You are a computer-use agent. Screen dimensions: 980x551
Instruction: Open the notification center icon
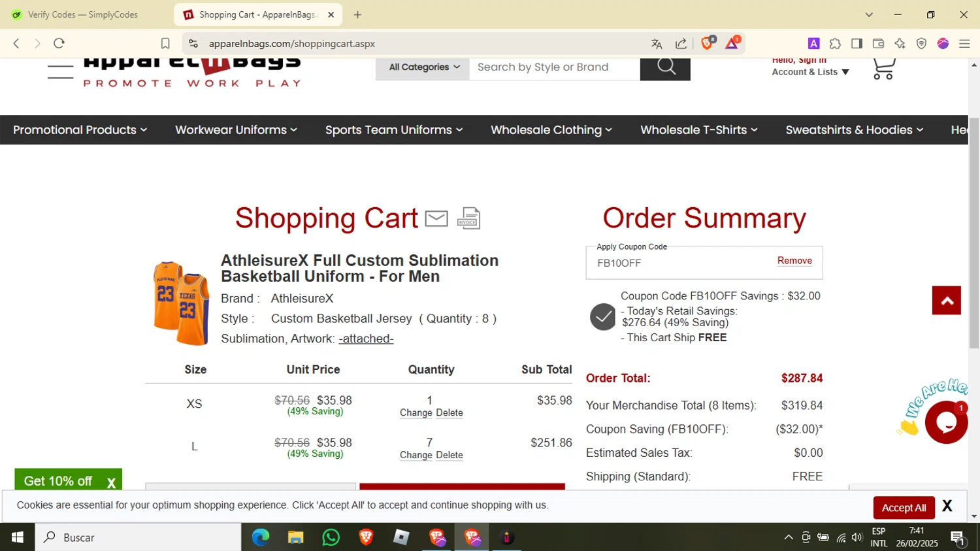[958, 538]
